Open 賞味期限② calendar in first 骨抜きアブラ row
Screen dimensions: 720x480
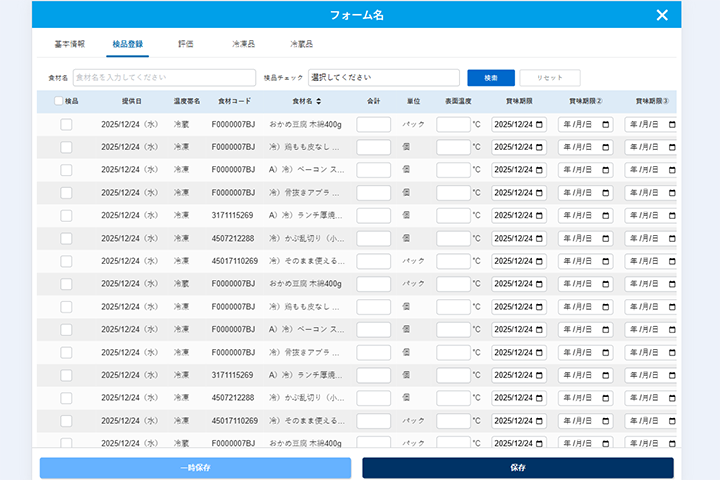[x=606, y=193]
